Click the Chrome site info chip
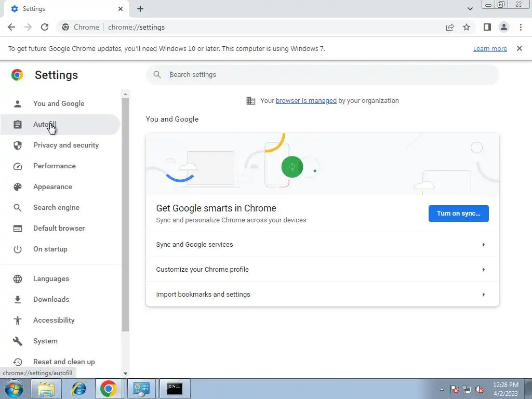Image resolution: width=532 pixels, height=399 pixels. pyautogui.click(x=81, y=27)
